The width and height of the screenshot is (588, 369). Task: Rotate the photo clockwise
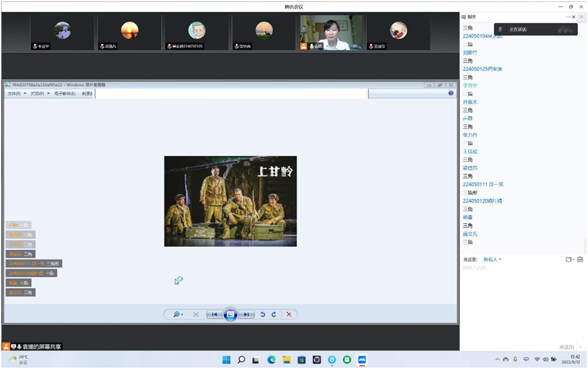coord(274,315)
